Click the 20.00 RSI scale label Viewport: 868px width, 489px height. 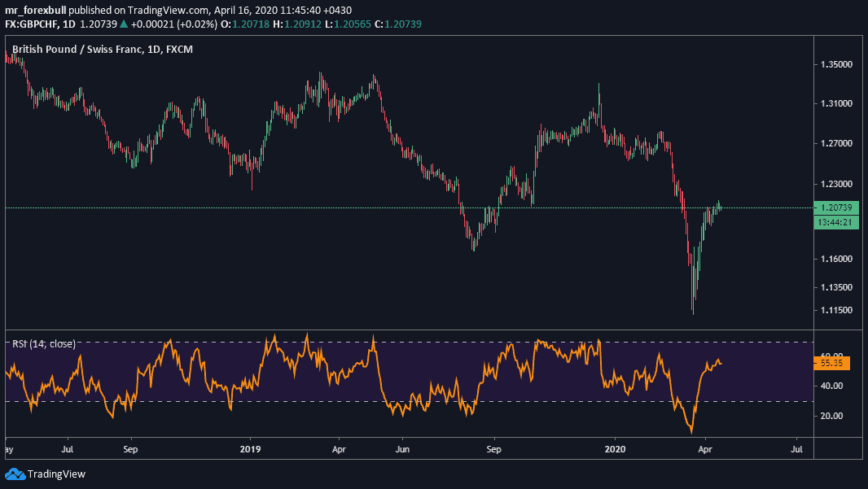click(832, 416)
